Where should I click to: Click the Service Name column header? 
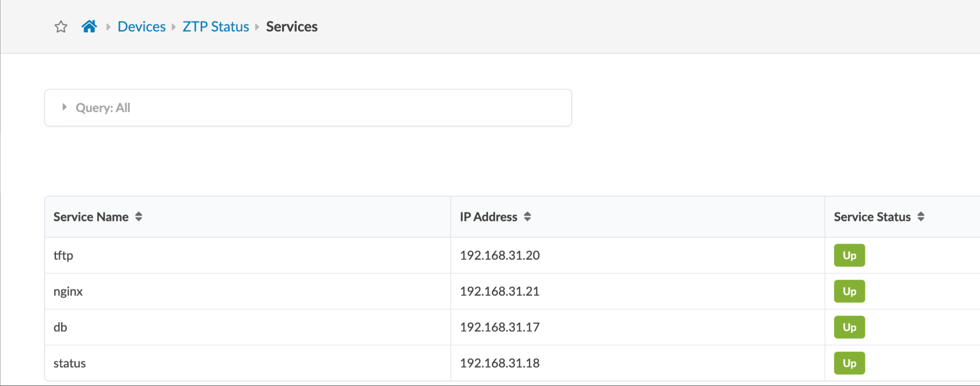coord(91,217)
